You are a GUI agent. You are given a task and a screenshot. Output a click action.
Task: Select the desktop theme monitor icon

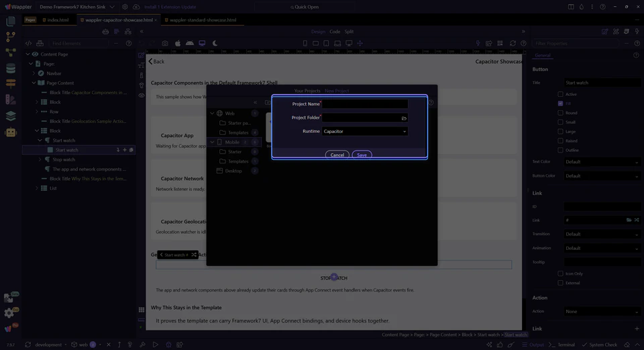tap(202, 43)
